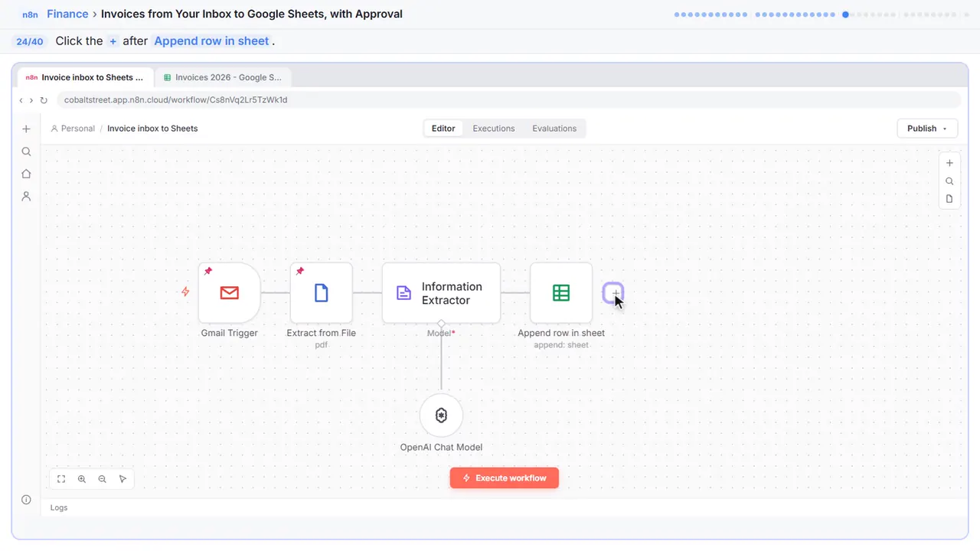The height and width of the screenshot is (551, 980).
Task: Select the Append row in sheet node icon
Action: click(561, 293)
